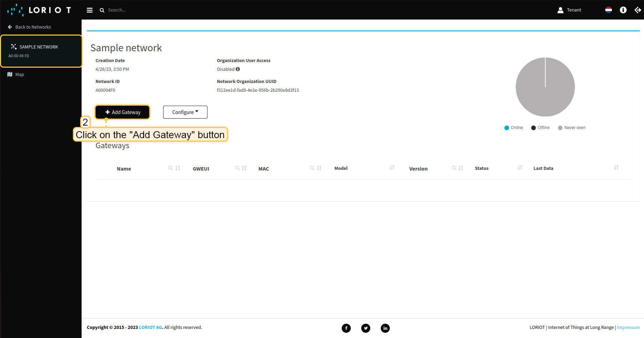
Task: Sort gateways by Last Data column
Action: 616,168
